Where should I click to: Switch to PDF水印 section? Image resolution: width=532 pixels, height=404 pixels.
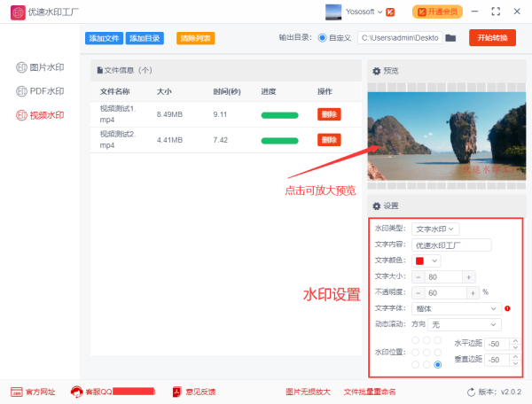point(41,91)
